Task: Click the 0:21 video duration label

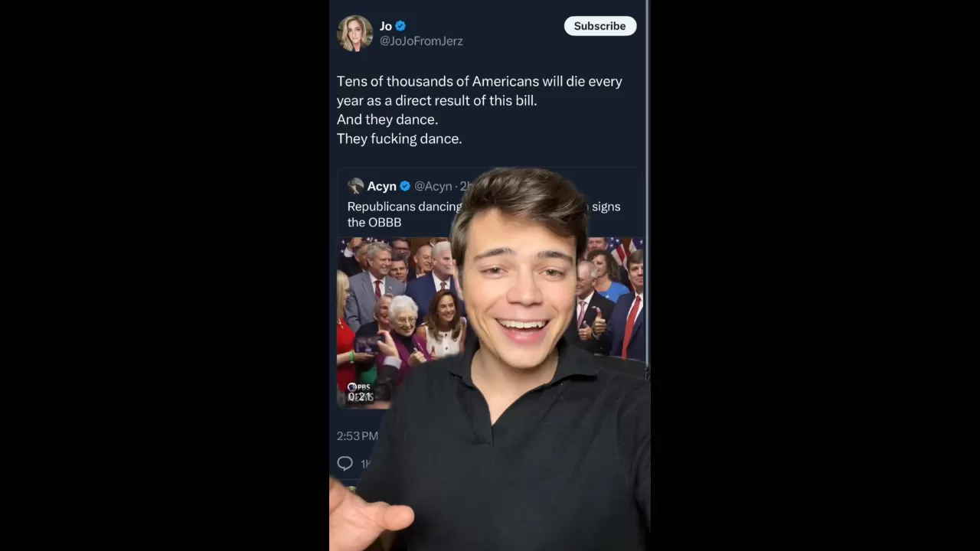Action: (x=360, y=397)
